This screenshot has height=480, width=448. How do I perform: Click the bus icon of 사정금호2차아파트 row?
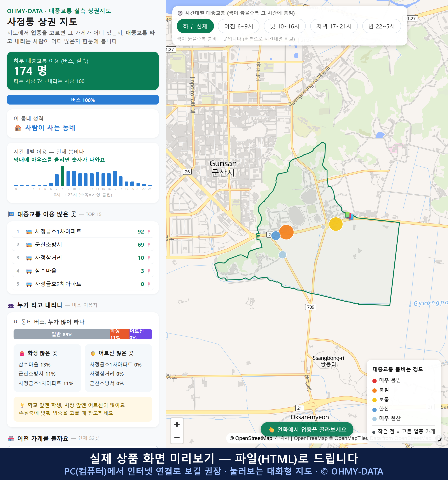pyautogui.click(x=29, y=284)
